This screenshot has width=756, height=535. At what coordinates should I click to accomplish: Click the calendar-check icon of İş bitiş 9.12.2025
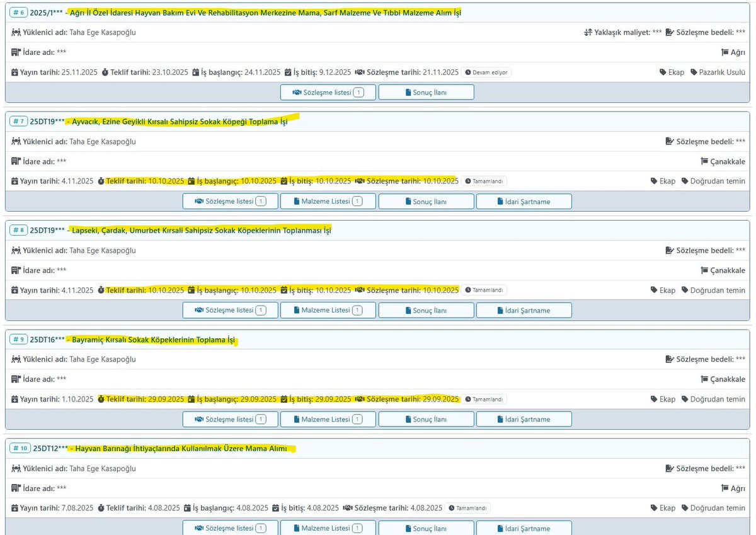[x=288, y=72]
